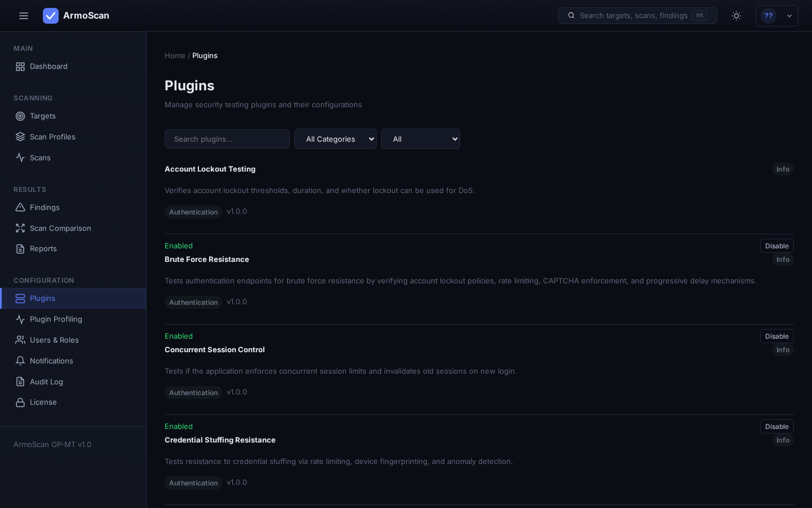Click the ArmoScan OP-MT v1.0 footer text
Image resolution: width=812 pixels, height=508 pixels.
[x=52, y=444]
